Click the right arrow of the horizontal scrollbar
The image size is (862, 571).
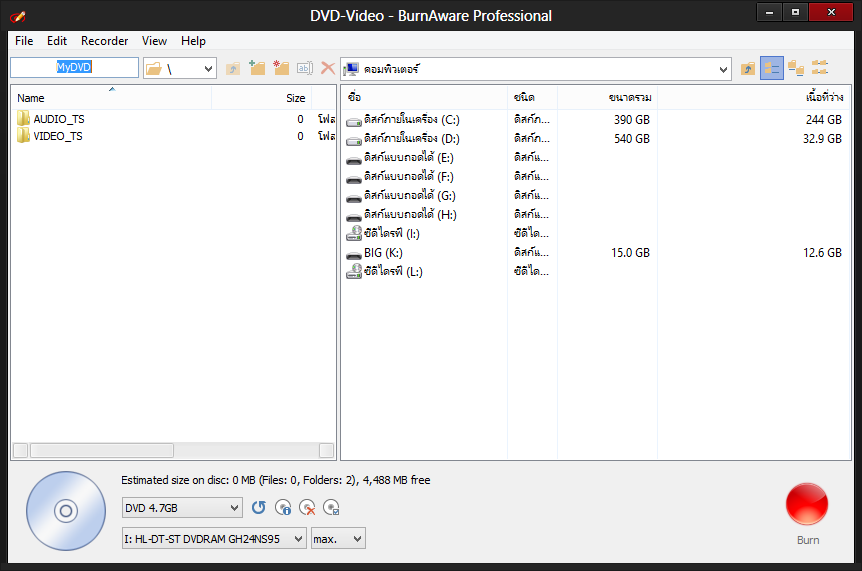[x=327, y=451]
